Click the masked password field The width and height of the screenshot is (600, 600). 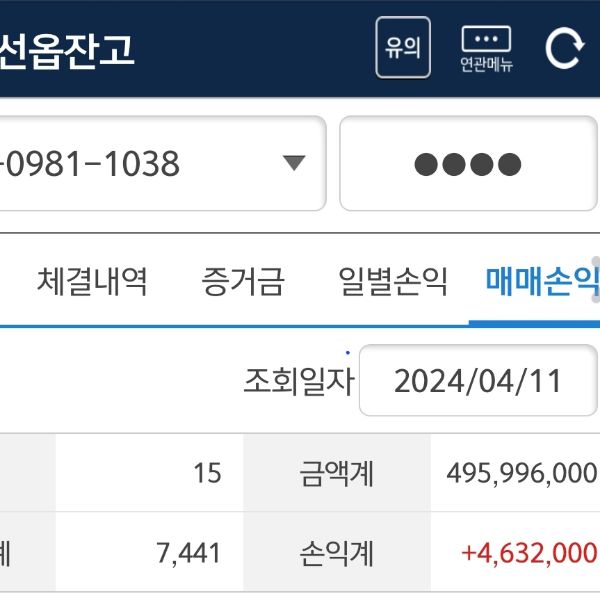tap(468, 163)
